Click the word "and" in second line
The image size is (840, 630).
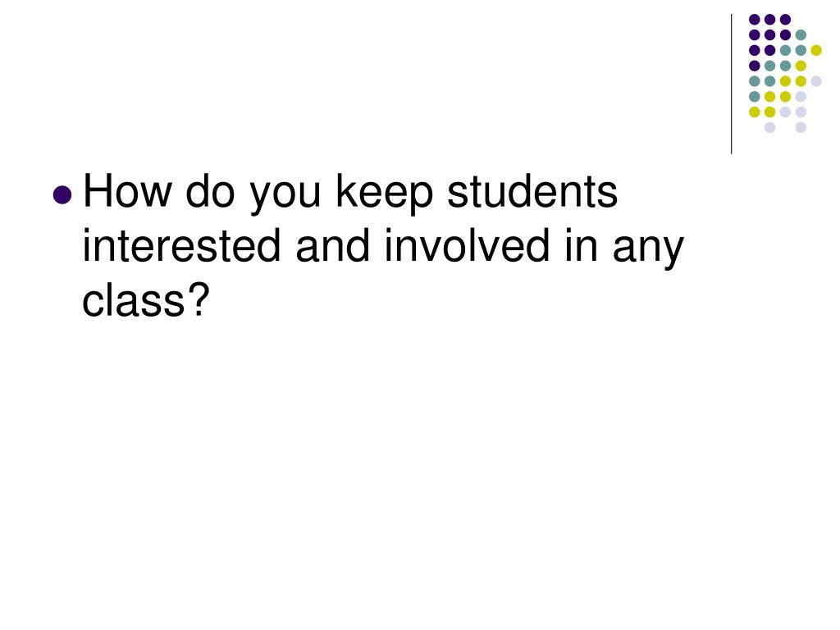pos(332,246)
